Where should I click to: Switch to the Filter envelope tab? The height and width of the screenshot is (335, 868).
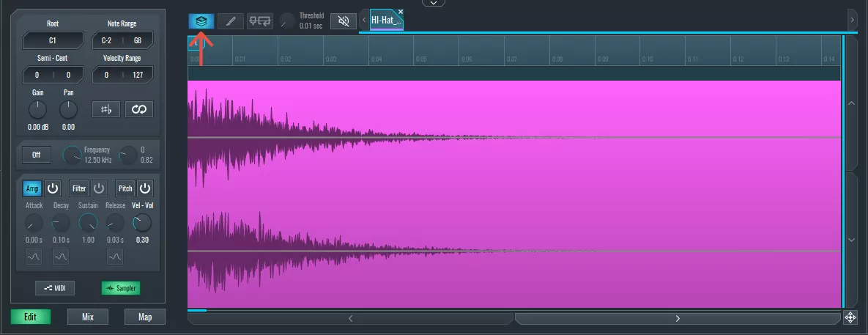(x=79, y=189)
